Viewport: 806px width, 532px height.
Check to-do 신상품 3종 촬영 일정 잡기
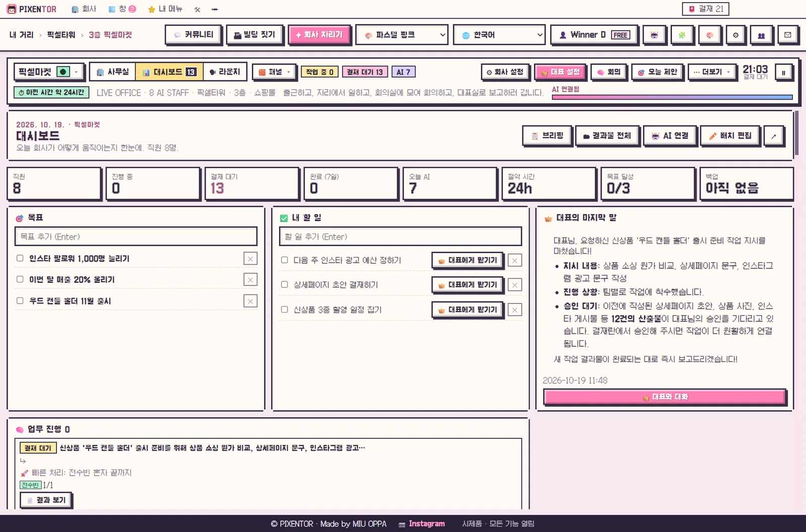coord(285,310)
